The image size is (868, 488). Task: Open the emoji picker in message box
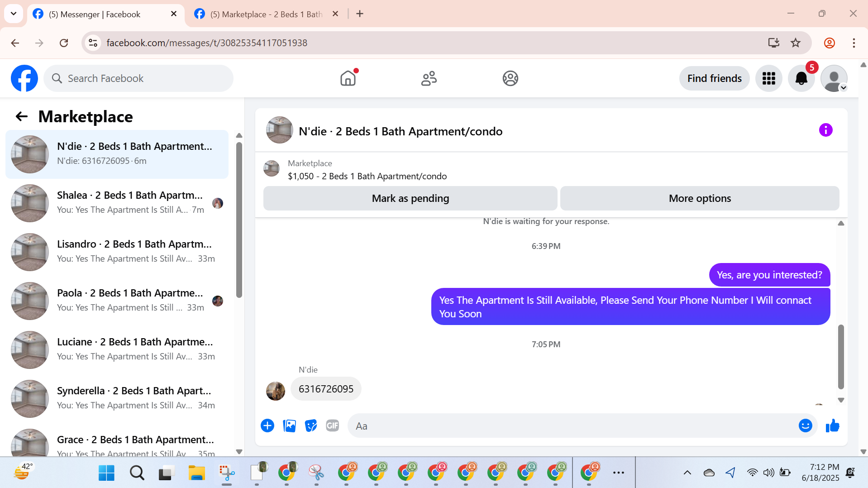point(805,426)
